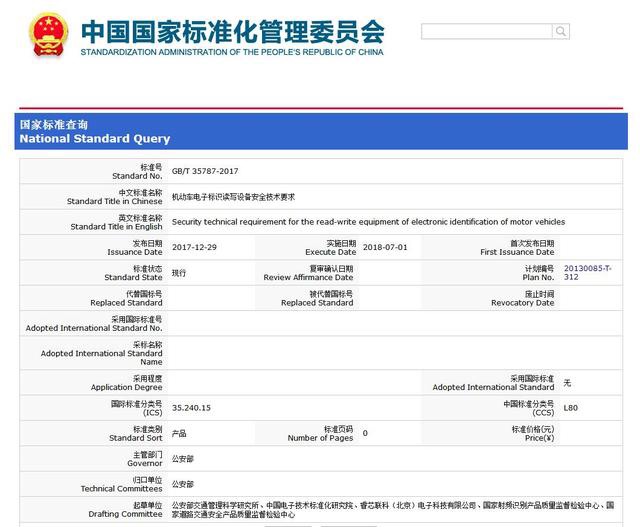The width and height of the screenshot is (640, 527).
Task: Click issuance date 2017-12-29
Action: coord(194,247)
